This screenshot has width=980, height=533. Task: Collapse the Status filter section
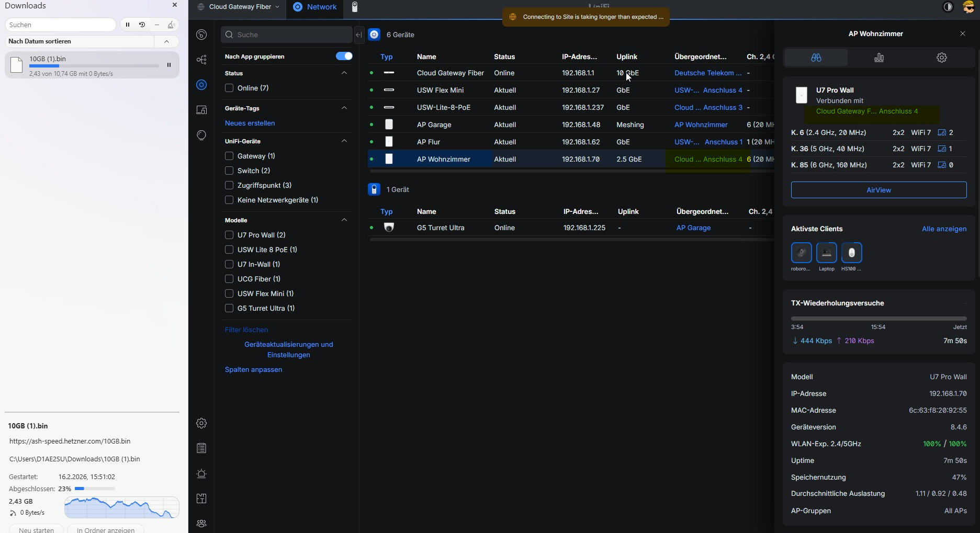point(344,73)
